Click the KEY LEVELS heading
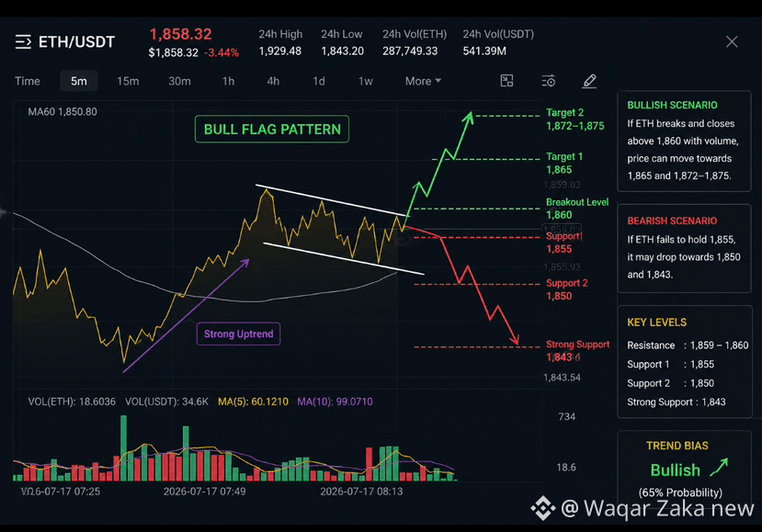Viewport: 762px width, 532px height. [656, 323]
